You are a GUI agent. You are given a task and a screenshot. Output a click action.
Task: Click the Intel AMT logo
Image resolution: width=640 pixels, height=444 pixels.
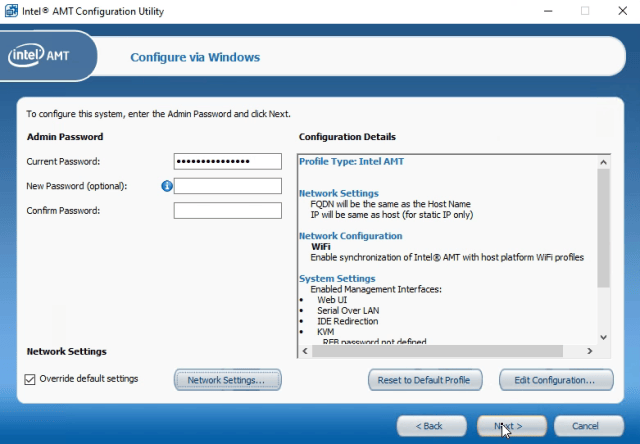[x=39, y=55]
